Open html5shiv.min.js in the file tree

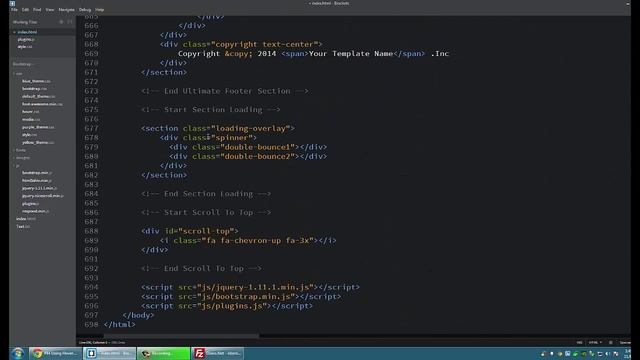(37, 180)
